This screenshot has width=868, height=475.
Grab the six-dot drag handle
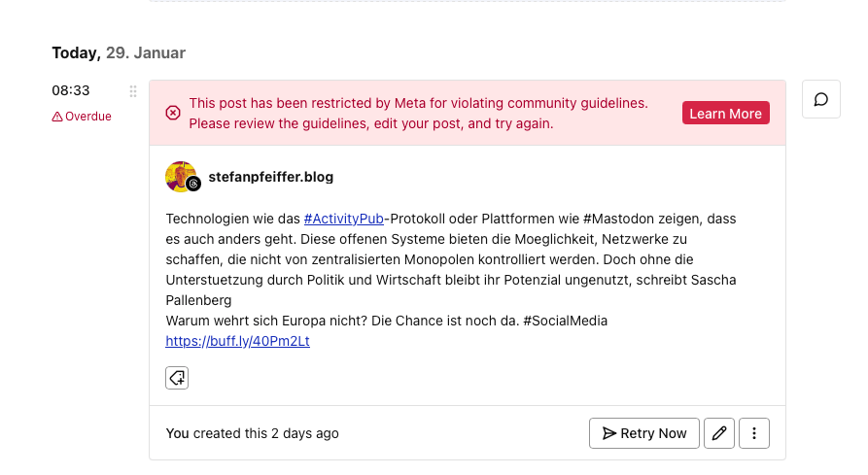tap(133, 91)
